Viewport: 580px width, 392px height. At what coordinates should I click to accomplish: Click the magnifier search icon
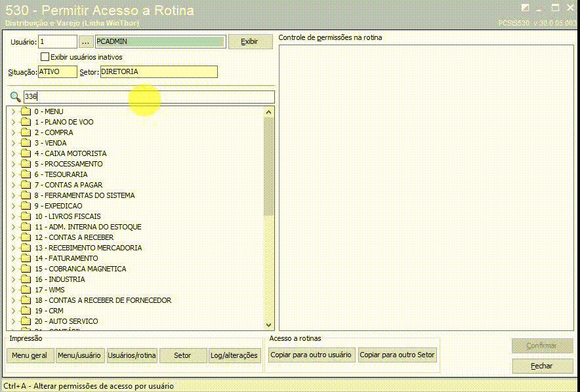(15, 97)
